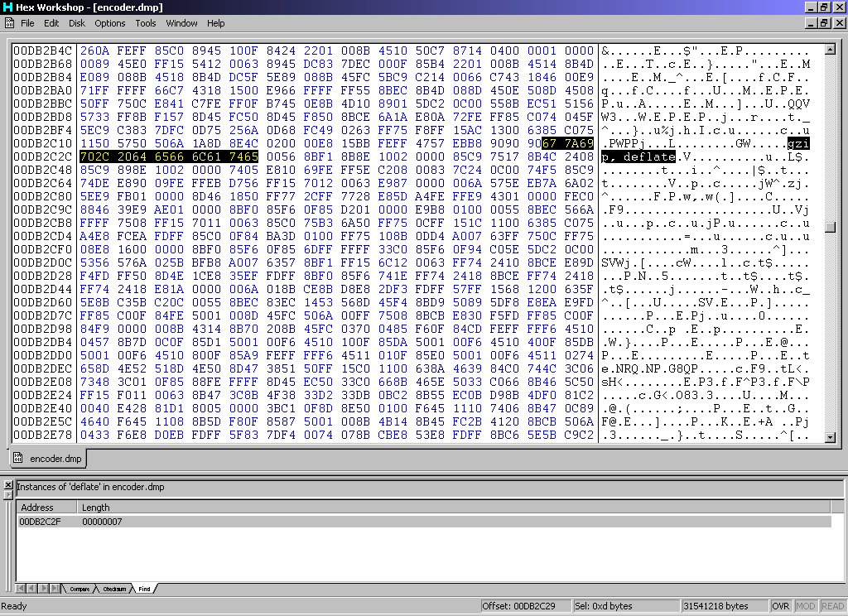Screen dimensions: 848x616
Task: Jump to the first results tab
Action: point(21,589)
